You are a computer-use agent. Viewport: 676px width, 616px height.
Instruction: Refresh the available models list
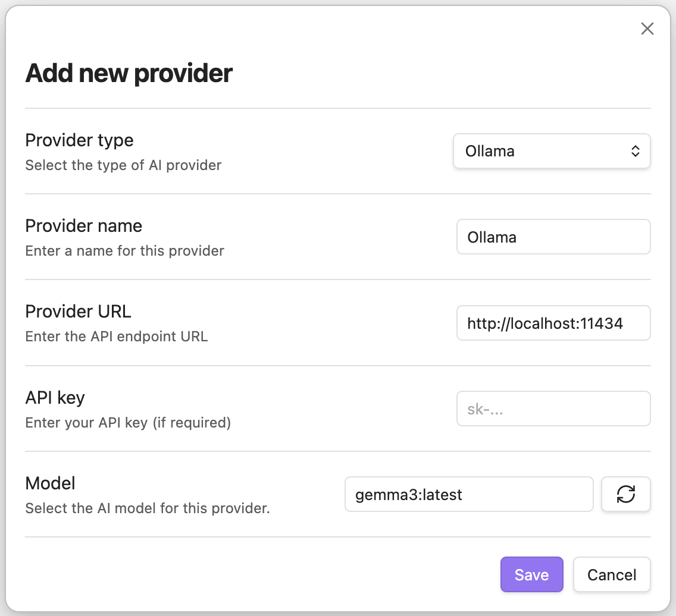pyautogui.click(x=625, y=494)
